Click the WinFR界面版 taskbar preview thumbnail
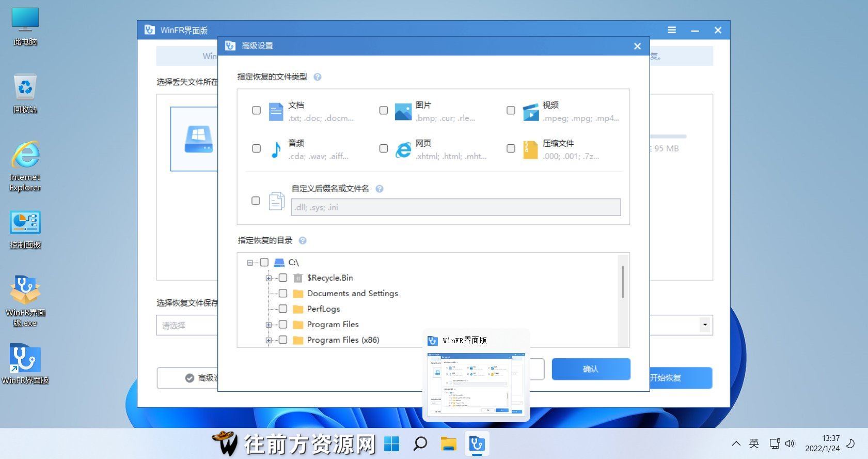 coord(476,384)
